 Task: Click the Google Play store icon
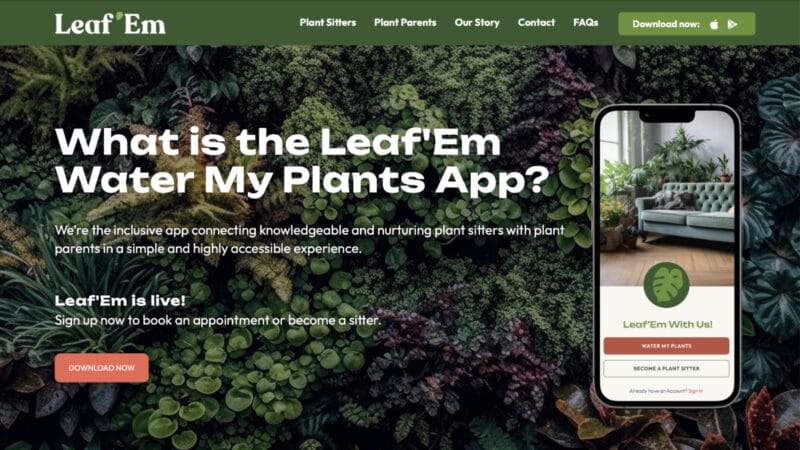733,24
